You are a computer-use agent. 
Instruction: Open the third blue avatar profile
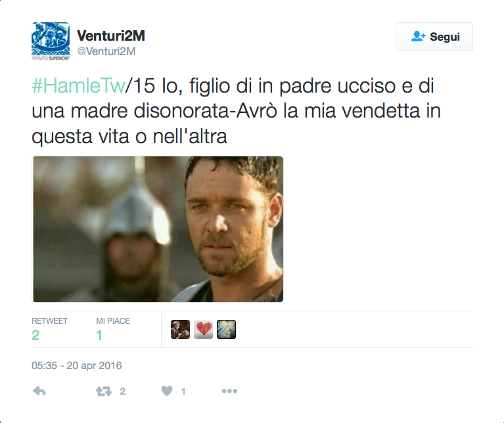click(226, 329)
